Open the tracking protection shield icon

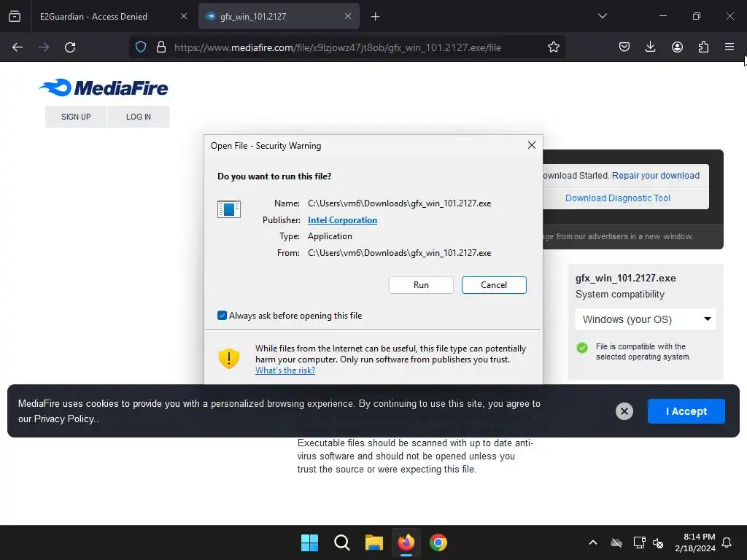pos(141,47)
